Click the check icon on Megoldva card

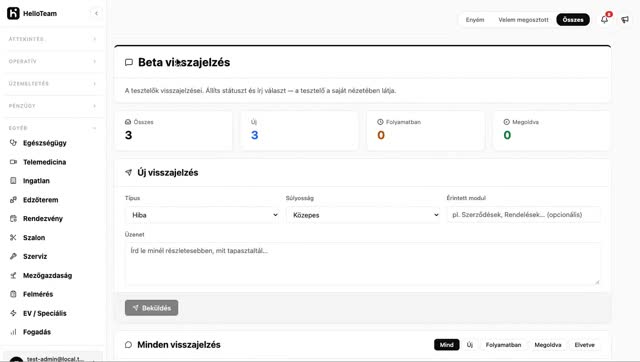[x=507, y=122]
